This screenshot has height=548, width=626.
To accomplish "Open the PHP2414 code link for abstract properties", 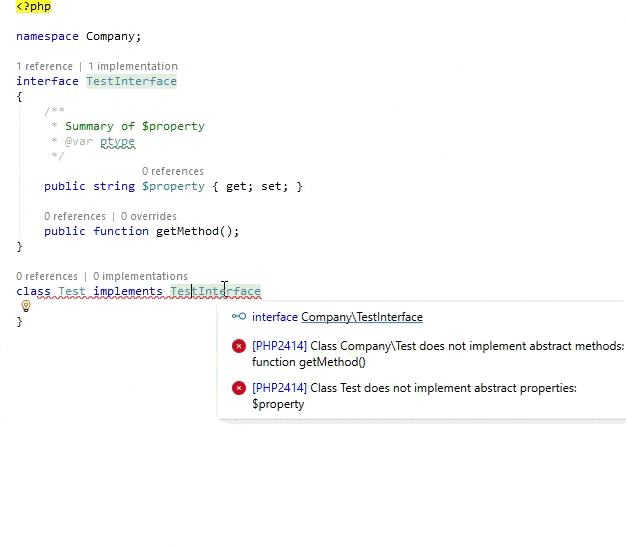I will 279,388.
